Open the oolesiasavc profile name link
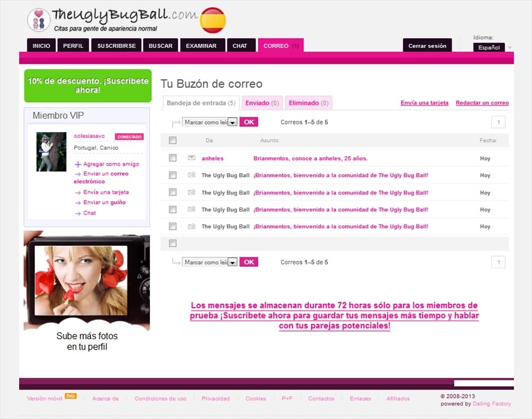Screen dimensions: 532x419 point(89,136)
